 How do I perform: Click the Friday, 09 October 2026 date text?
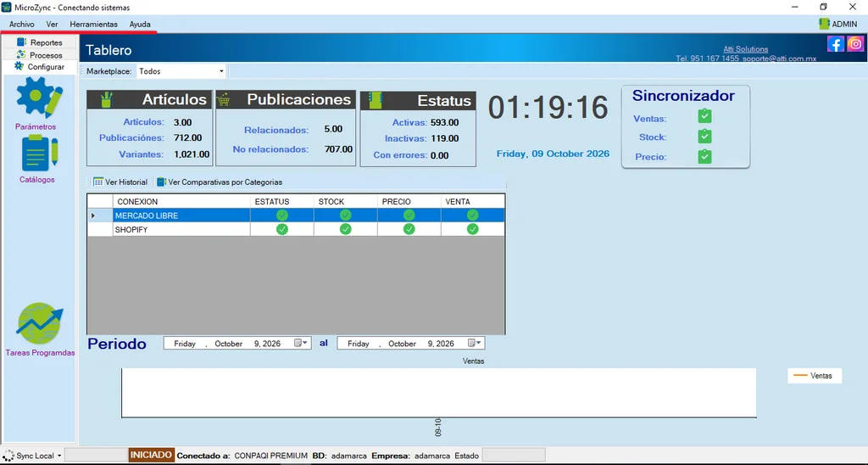pyautogui.click(x=553, y=154)
